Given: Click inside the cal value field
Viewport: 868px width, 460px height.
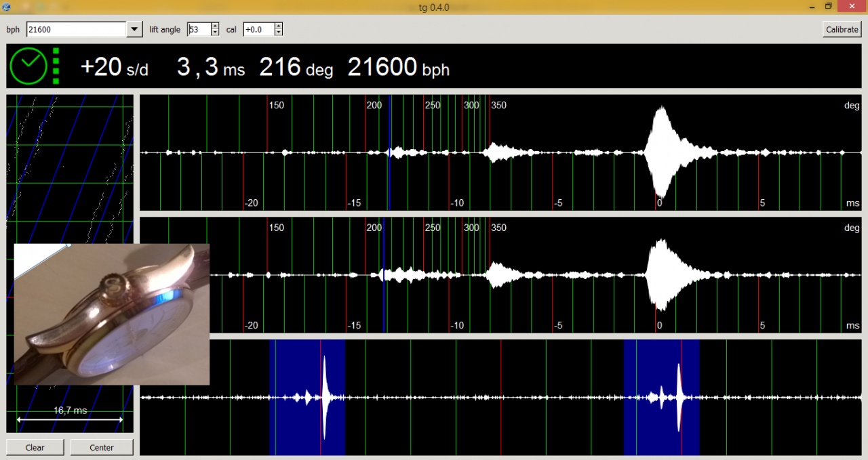Looking at the screenshot, I should coord(258,29).
